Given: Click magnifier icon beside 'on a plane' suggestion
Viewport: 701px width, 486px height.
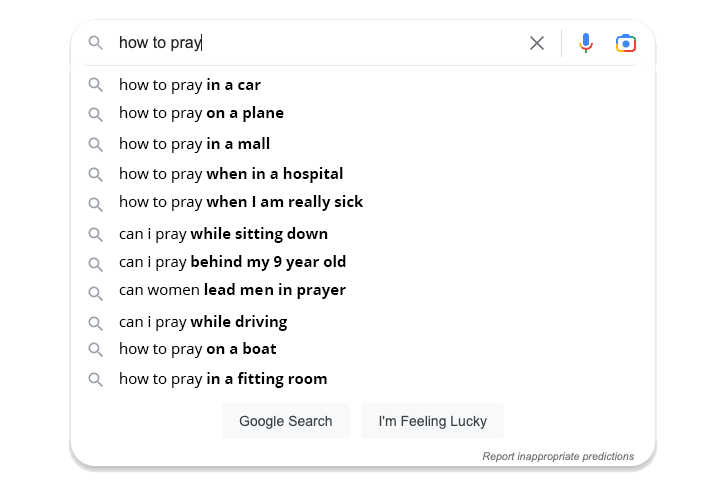Looking at the screenshot, I should click(x=96, y=113).
